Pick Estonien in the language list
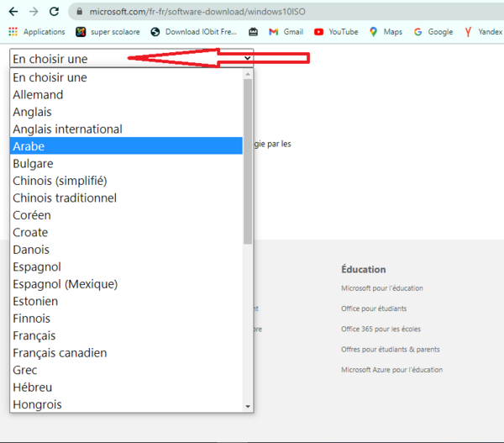The image size is (504, 443). point(126,301)
